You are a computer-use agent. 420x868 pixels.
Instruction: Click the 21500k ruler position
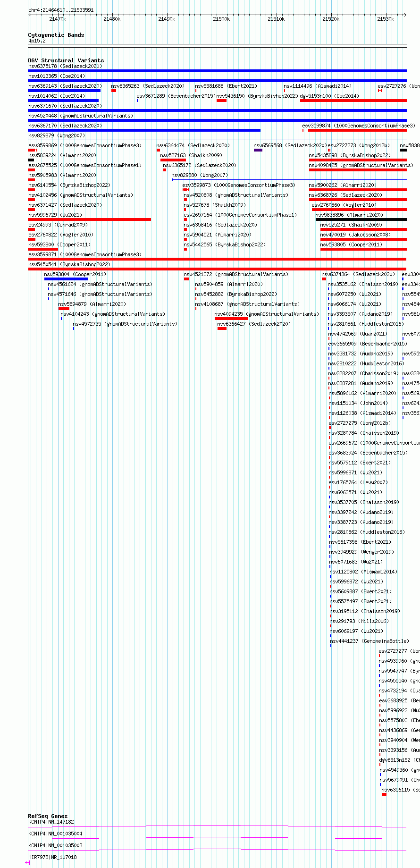pyautogui.click(x=221, y=19)
